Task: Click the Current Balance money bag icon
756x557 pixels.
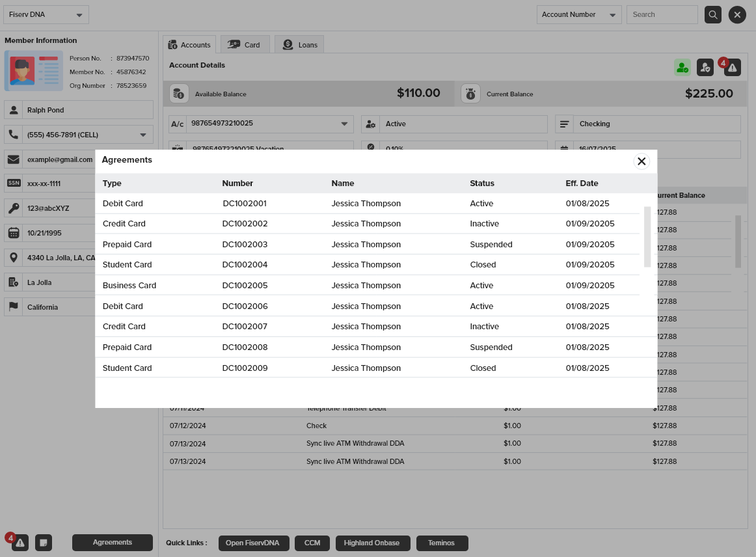Action: click(470, 94)
